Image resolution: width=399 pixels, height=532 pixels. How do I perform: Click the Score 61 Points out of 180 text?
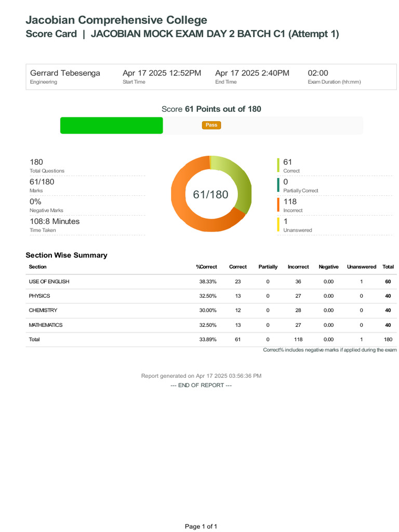coord(211,109)
